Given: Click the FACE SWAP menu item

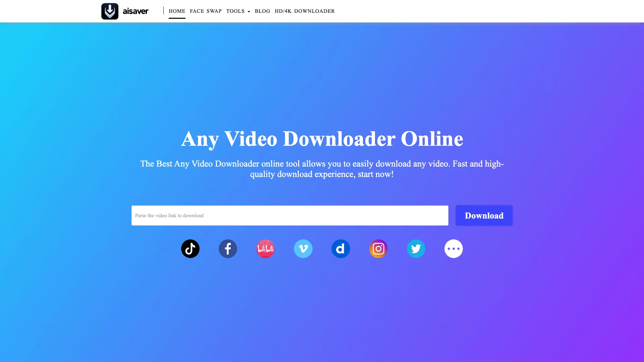Looking at the screenshot, I should pyautogui.click(x=206, y=11).
